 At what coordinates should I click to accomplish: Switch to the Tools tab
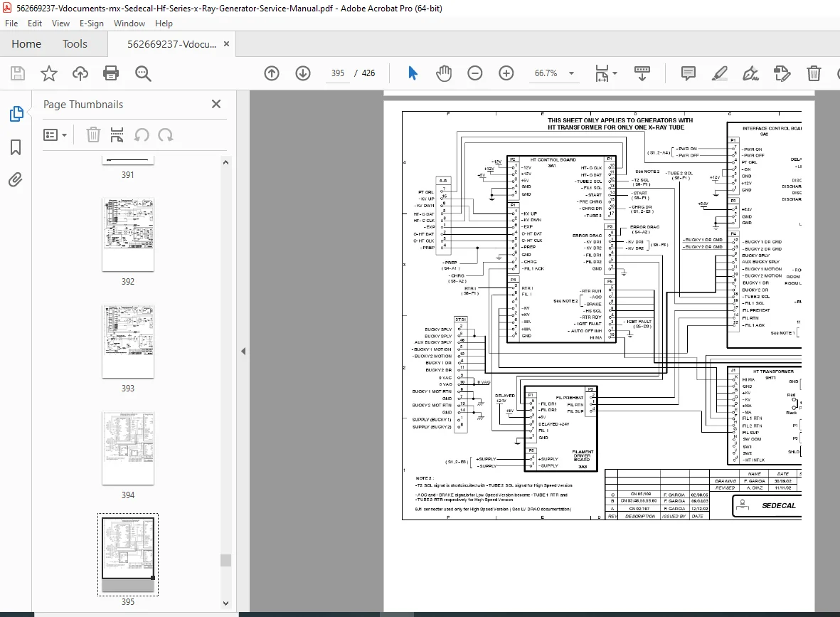point(75,44)
